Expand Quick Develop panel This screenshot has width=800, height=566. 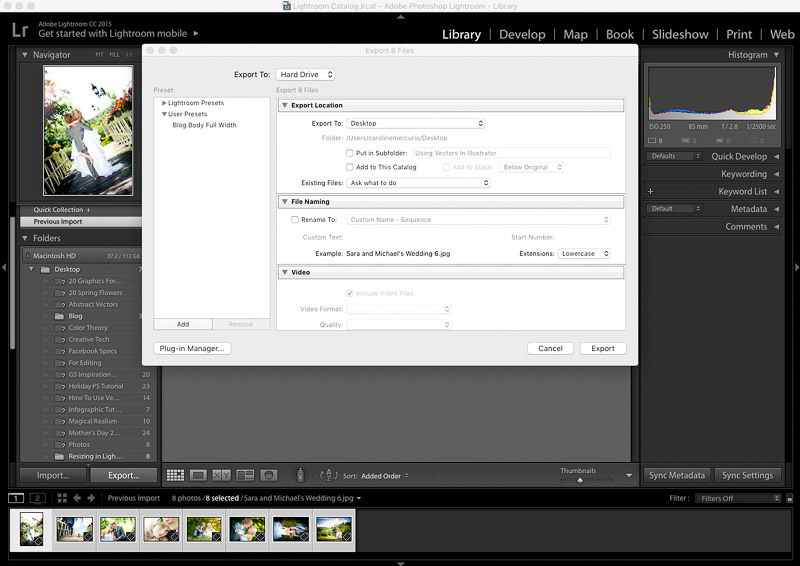point(777,157)
